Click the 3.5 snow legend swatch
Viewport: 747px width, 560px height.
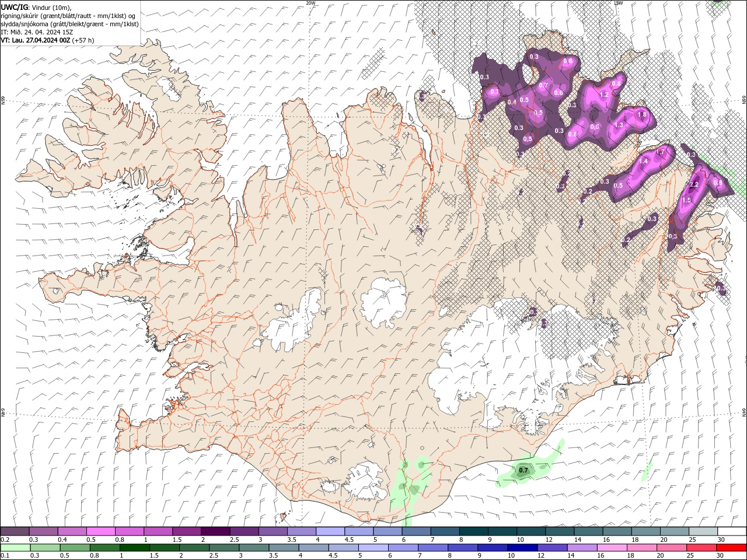point(301,531)
